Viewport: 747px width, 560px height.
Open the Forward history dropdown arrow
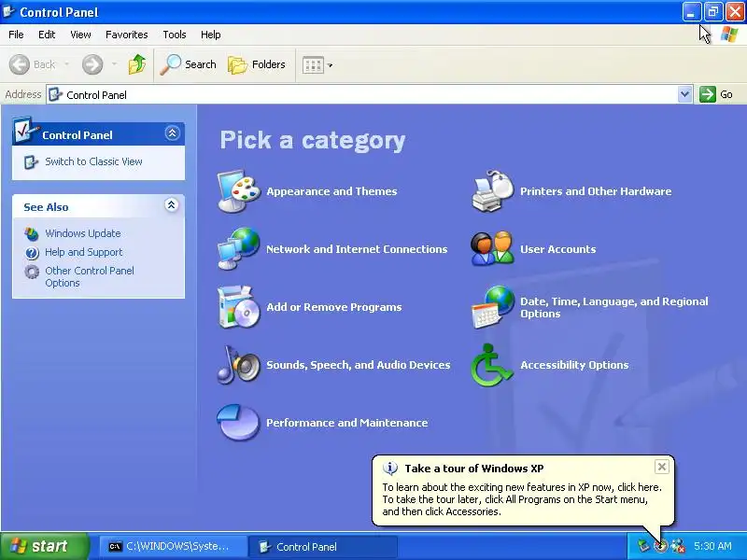coord(114,64)
